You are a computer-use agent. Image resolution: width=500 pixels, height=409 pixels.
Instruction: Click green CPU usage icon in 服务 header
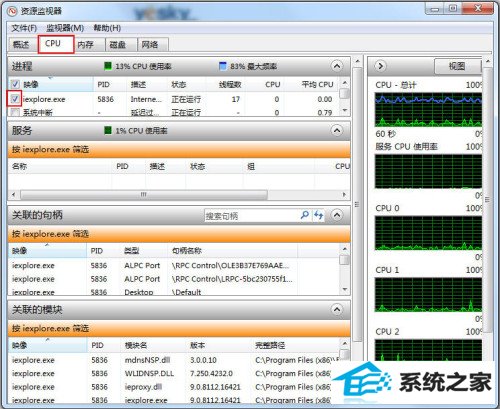[x=108, y=130]
